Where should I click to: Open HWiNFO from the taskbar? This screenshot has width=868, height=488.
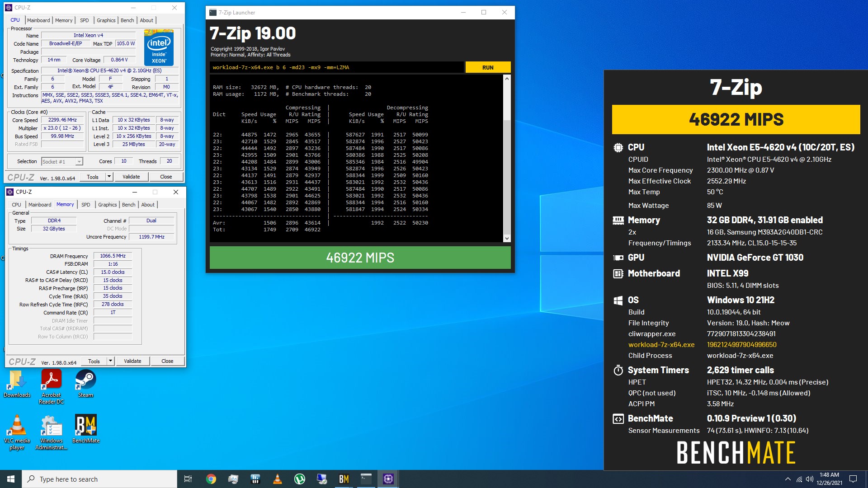(x=255, y=479)
